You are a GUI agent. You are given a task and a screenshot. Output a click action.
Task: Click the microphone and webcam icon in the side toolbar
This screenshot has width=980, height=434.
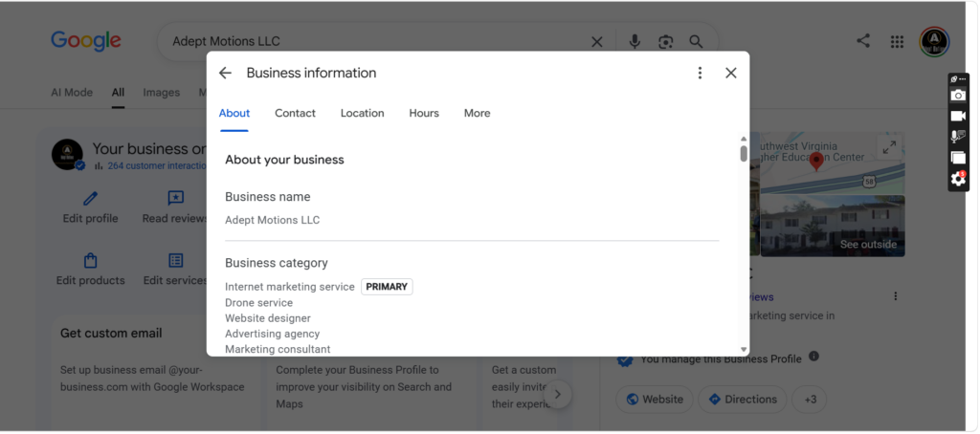[x=958, y=137]
